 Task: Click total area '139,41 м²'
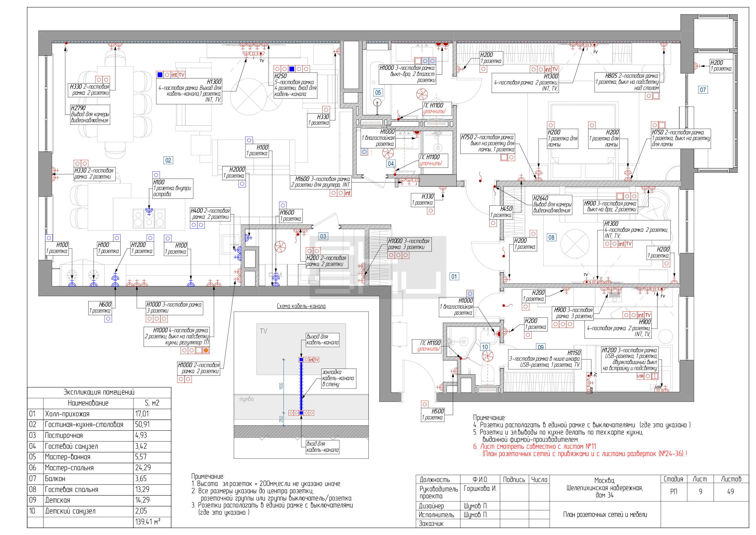(x=148, y=522)
